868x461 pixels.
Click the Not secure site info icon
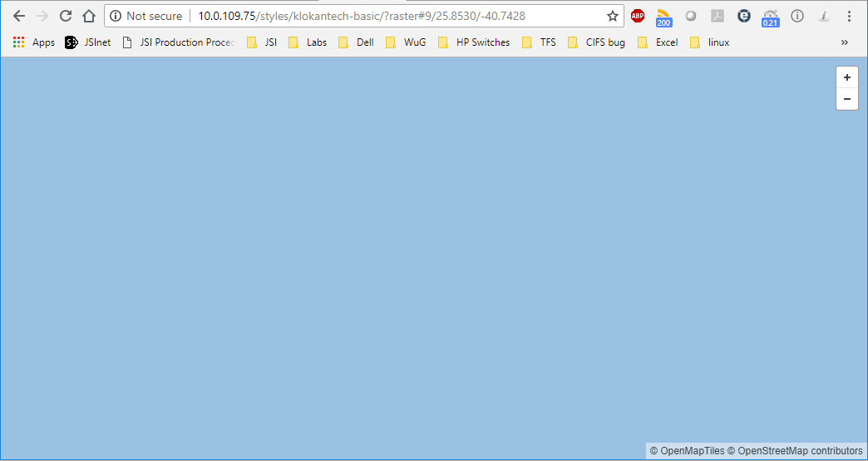coord(115,16)
